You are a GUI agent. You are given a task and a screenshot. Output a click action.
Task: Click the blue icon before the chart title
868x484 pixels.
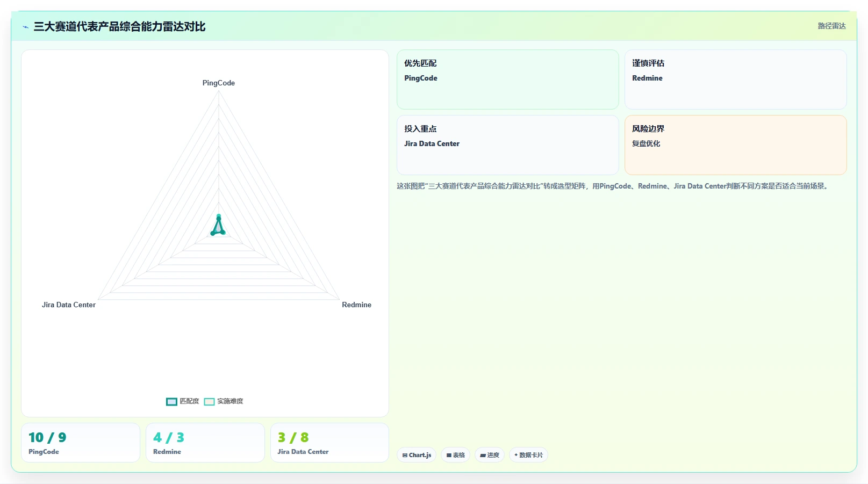[25, 27]
